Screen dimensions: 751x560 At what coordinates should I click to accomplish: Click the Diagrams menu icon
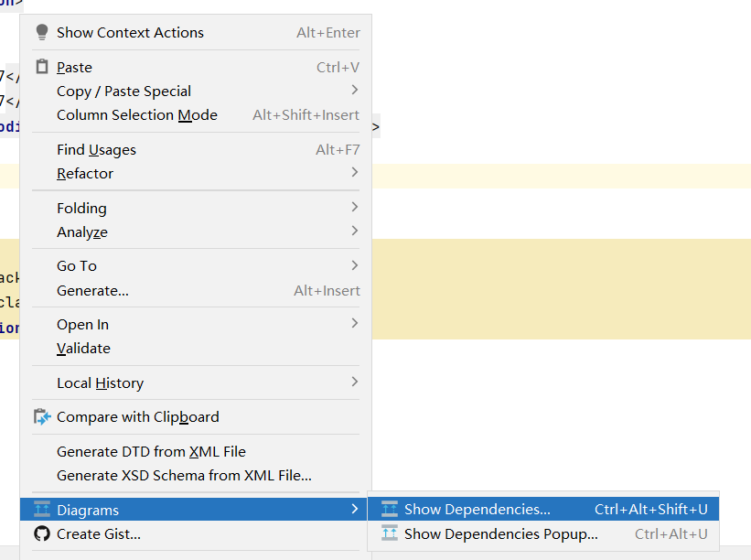tap(42, 510)
